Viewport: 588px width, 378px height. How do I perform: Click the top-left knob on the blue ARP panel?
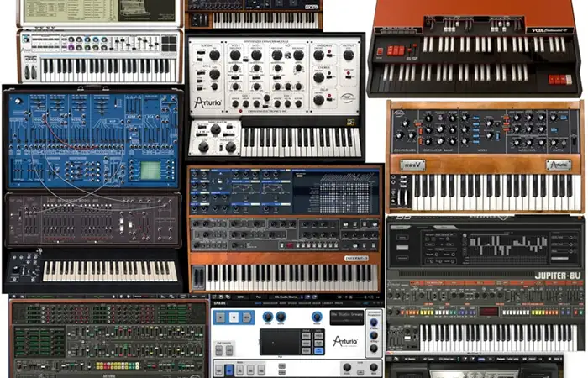coord(18,102)
